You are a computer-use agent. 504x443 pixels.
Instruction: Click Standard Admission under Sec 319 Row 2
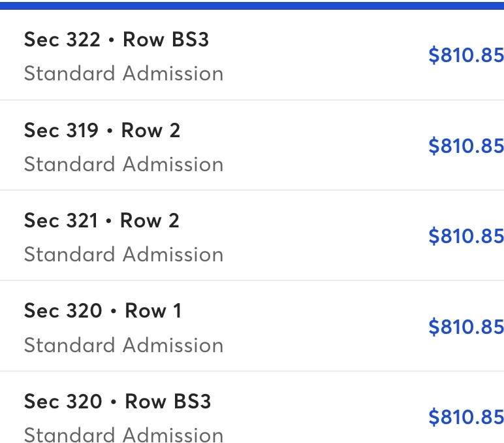click(123, 164)
